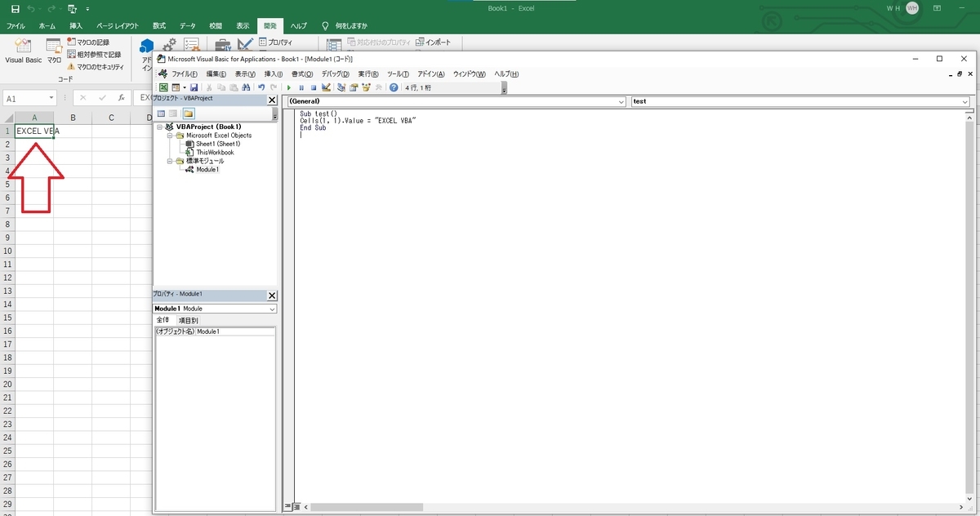Click View Object icon in Project panel
980x516 pixels.
coord(173,113)
